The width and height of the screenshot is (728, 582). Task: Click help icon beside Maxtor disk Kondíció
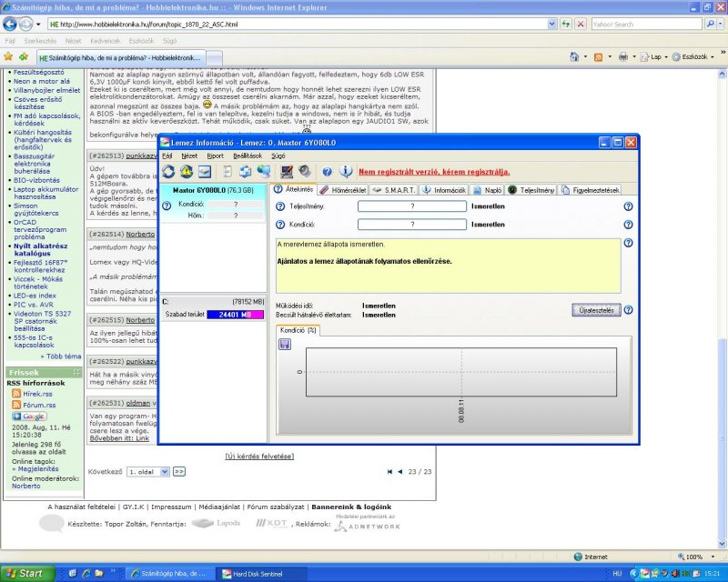coord(167,206)
